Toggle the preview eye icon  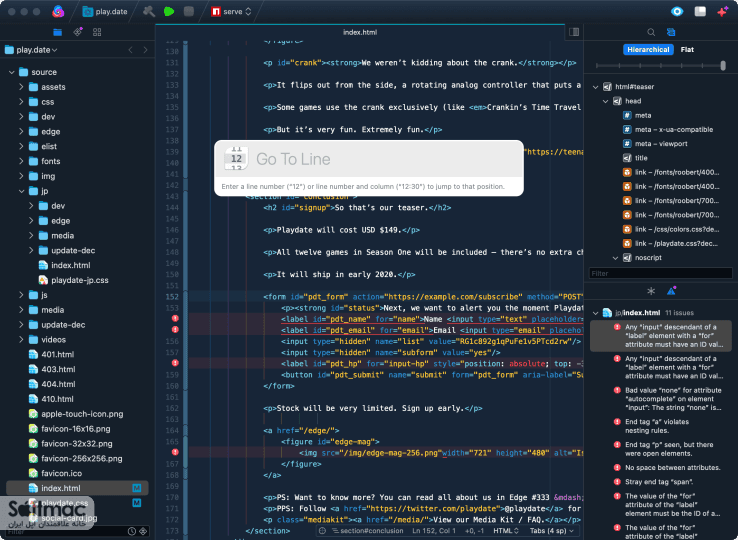[x=677, y=11]
